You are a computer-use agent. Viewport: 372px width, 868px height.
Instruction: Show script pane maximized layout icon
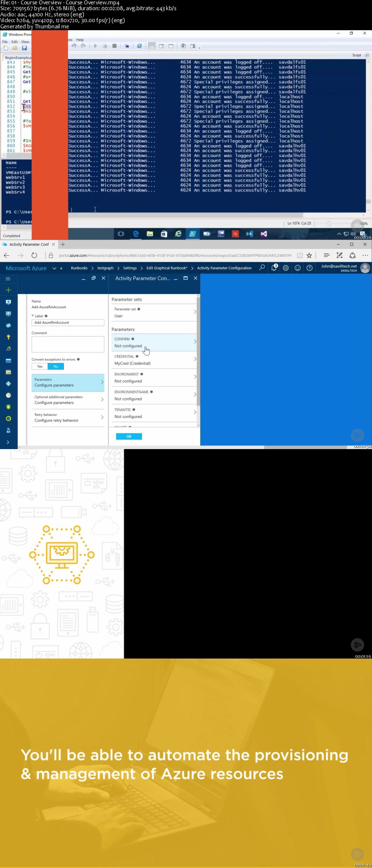[171, 46]
